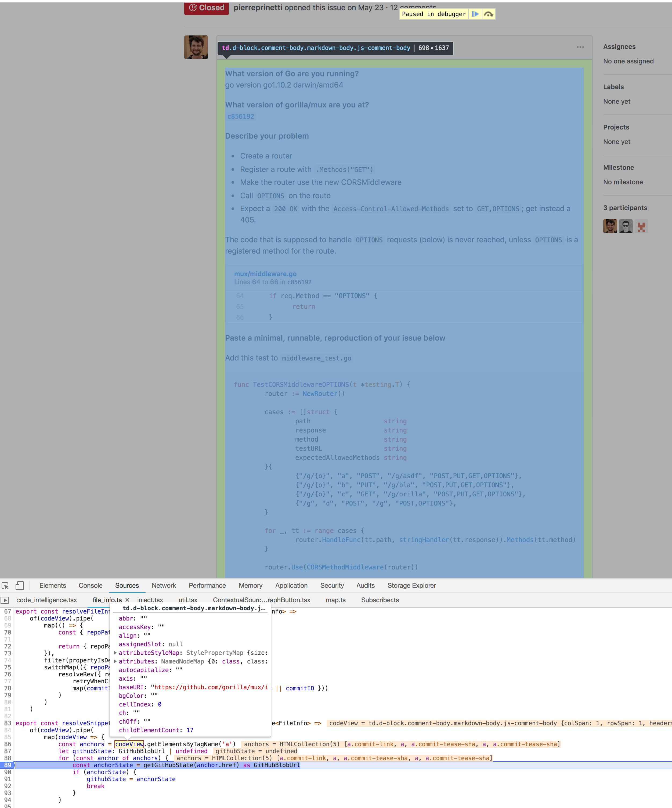Viewport: 672px width, 808px height.
Task: Expand the attributes NamedNodeMap entry
Action: coord(115,661)
